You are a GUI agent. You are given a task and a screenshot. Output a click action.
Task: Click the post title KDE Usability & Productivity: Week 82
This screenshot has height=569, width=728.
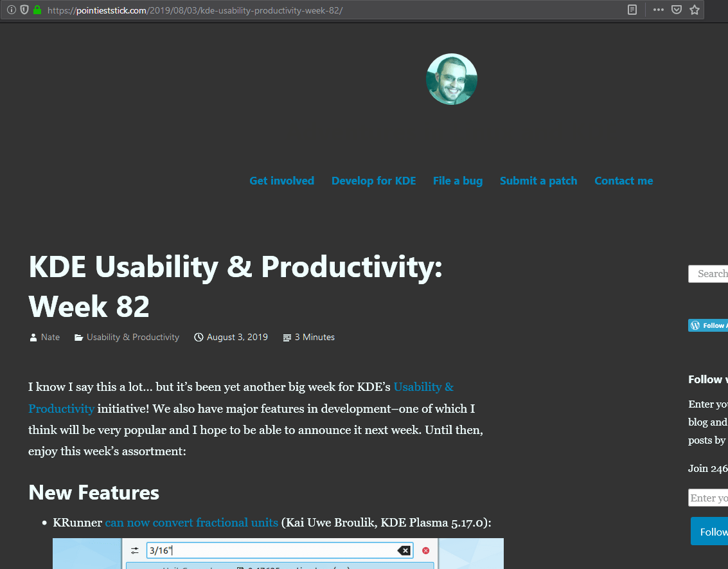point(235,287)
